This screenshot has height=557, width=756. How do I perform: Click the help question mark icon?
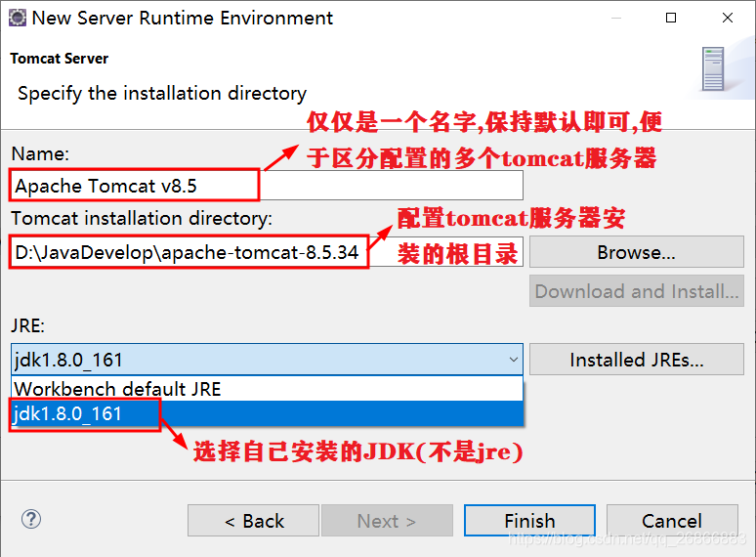pos(31,520)
